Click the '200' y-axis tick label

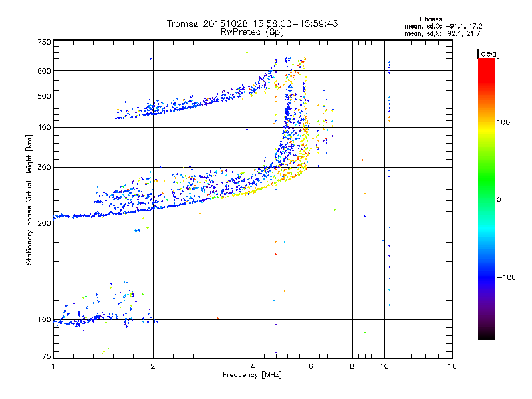(45, 223)
